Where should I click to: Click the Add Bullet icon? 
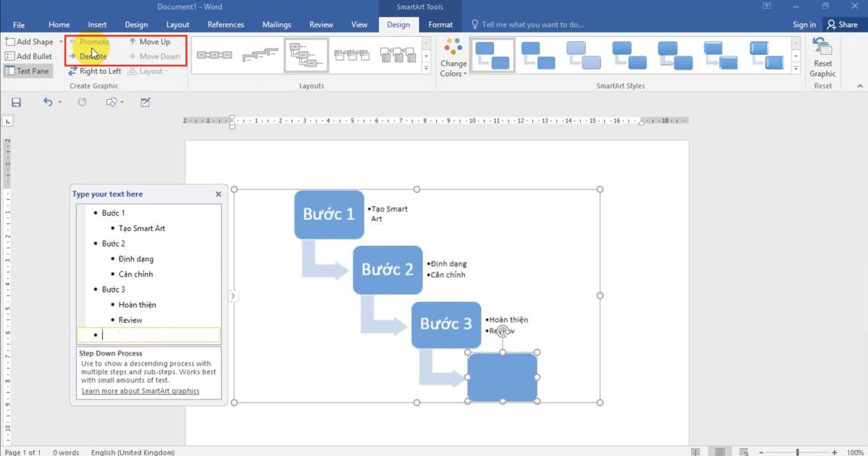pos(10,56)
